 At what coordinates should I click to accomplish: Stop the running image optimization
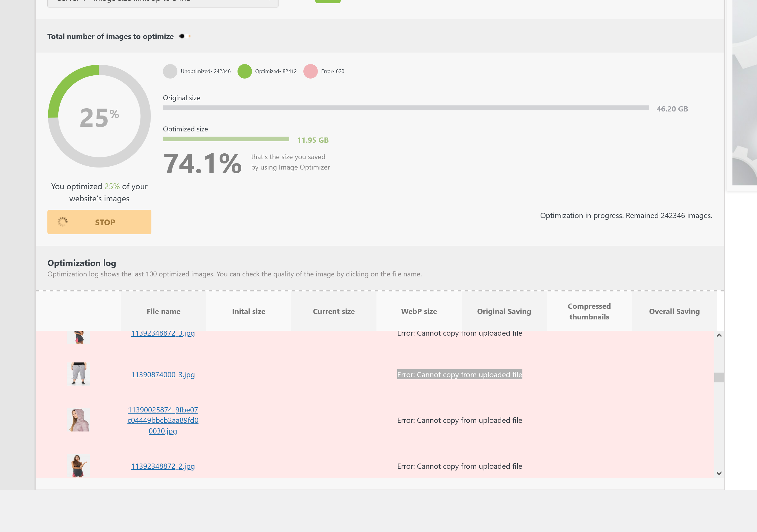[99, 222]
